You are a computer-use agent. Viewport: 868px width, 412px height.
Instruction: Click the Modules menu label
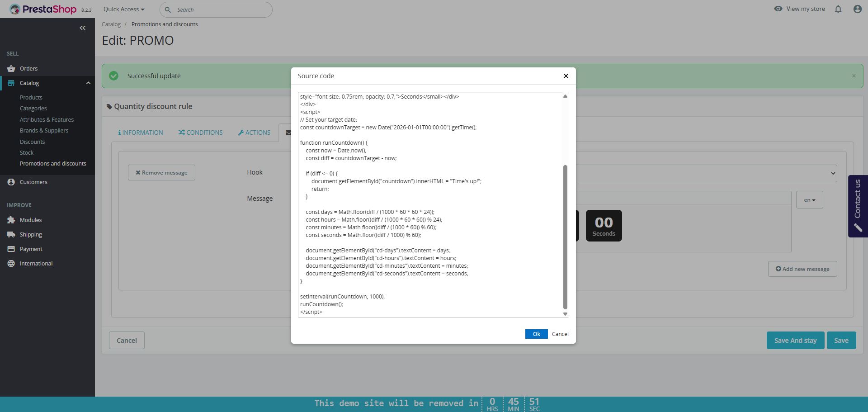(x=31, y=220)
